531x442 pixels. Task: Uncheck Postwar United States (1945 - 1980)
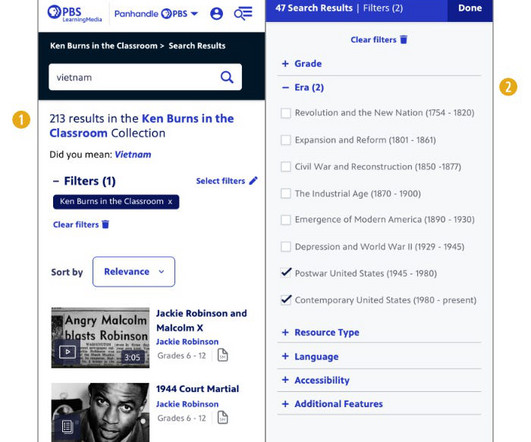point(286,273)
